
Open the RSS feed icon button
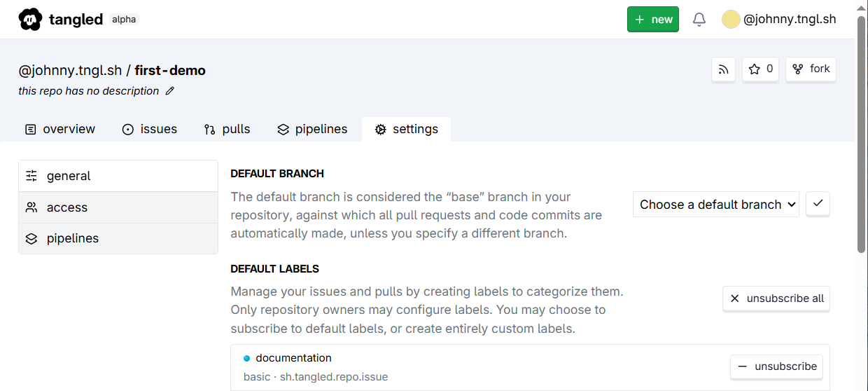click(x=724, y=69)
